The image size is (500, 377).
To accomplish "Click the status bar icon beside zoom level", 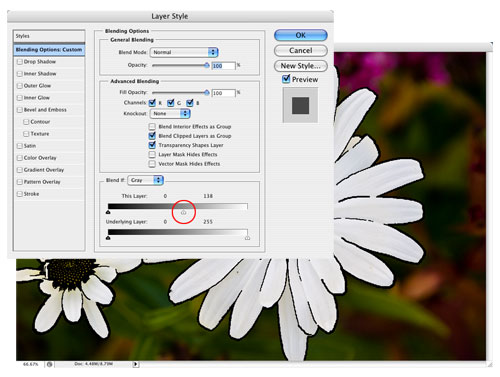I will point(49,364).
